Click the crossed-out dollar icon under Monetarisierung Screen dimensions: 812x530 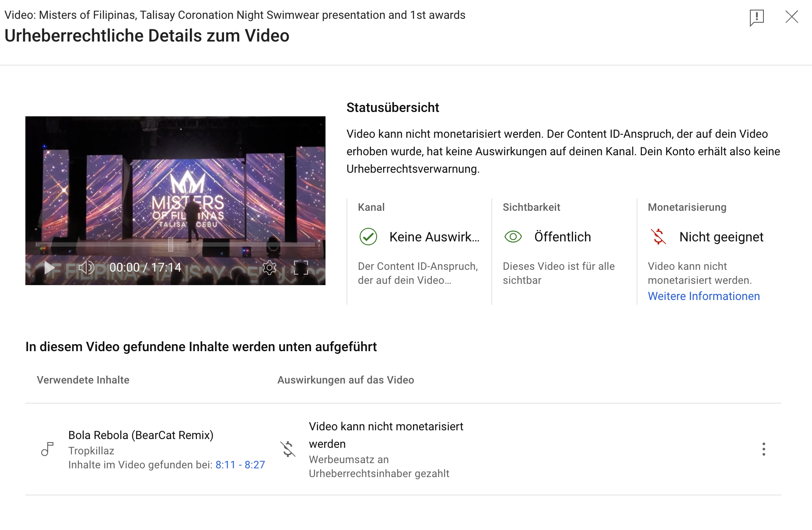[658, 237]
